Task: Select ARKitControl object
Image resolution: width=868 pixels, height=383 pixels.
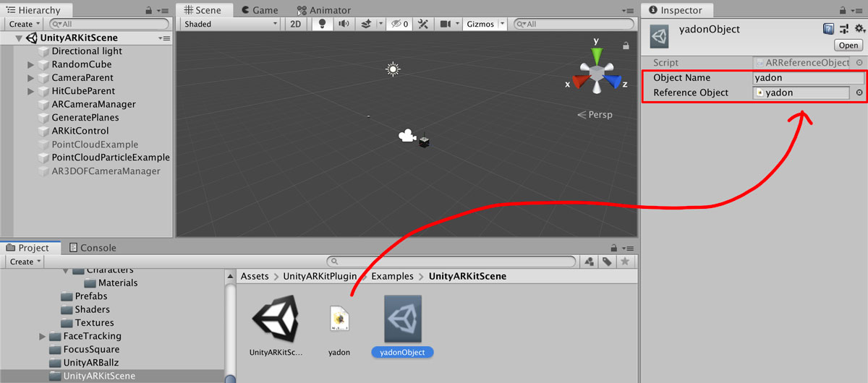Action: point(80,131)
